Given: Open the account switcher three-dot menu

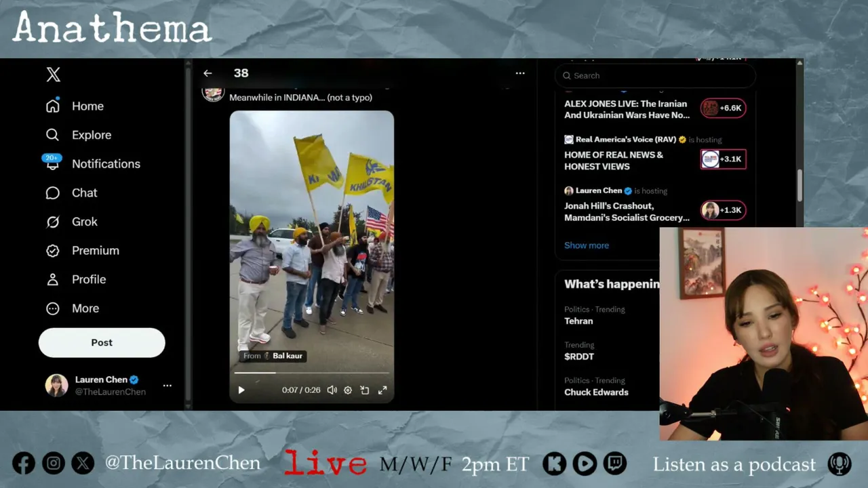Looking at the screenshot, I should coord(167,386).
